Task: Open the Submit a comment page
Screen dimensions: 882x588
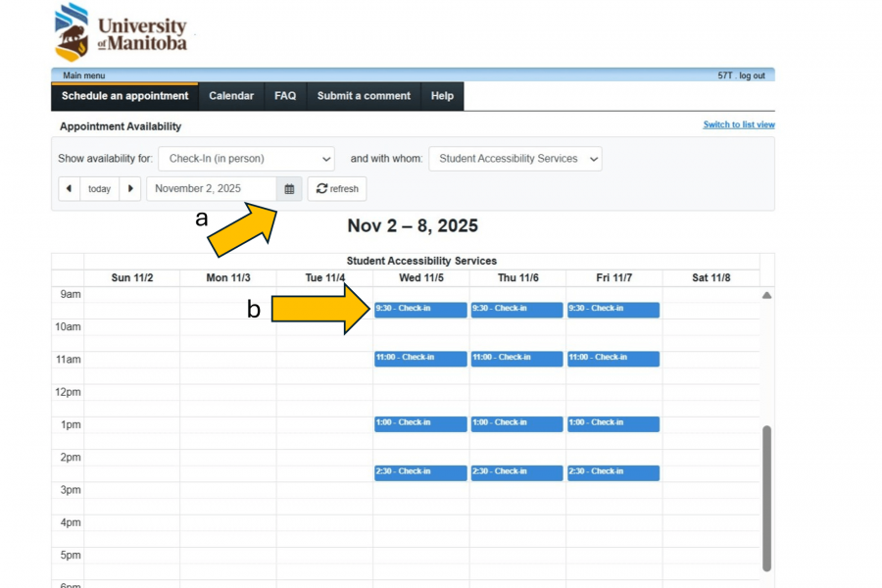Action: 363,96
